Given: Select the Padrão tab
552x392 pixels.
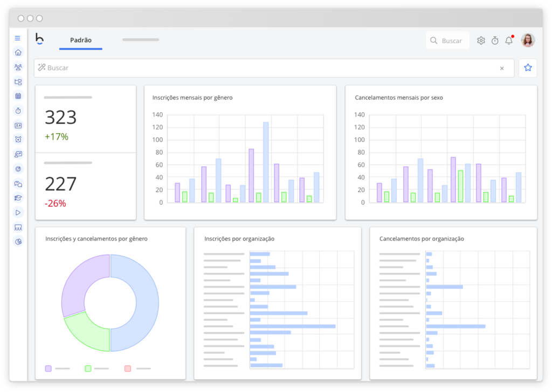Looking at the screenshot, I should click(81, 40).
